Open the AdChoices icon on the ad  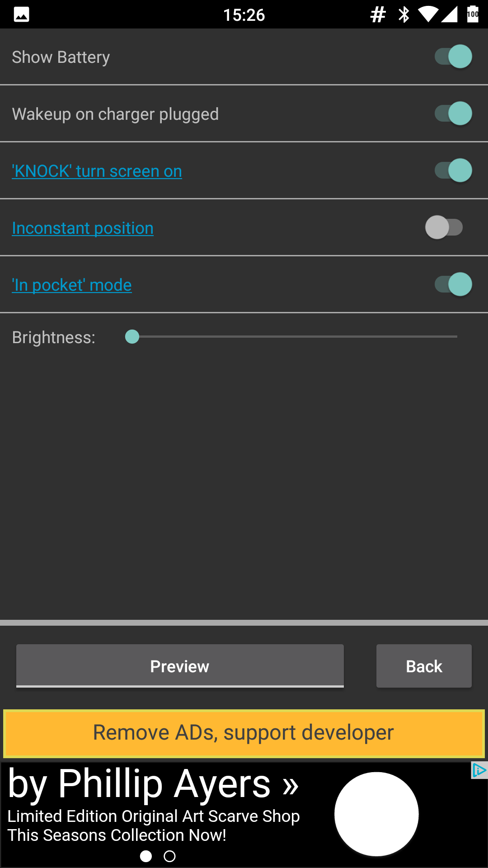point(479,770)
